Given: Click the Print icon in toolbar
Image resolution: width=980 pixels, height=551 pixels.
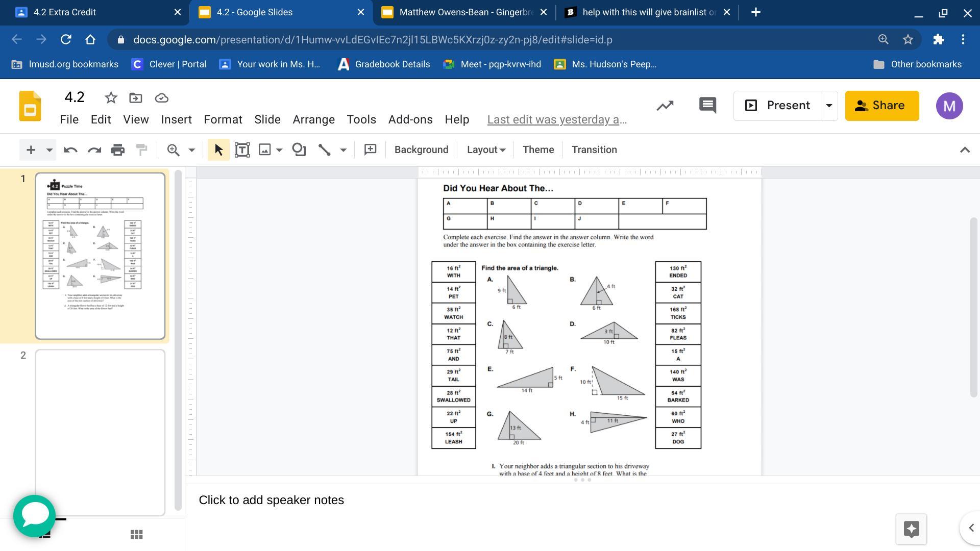Looking at the screenshot, I should point(118,150).
